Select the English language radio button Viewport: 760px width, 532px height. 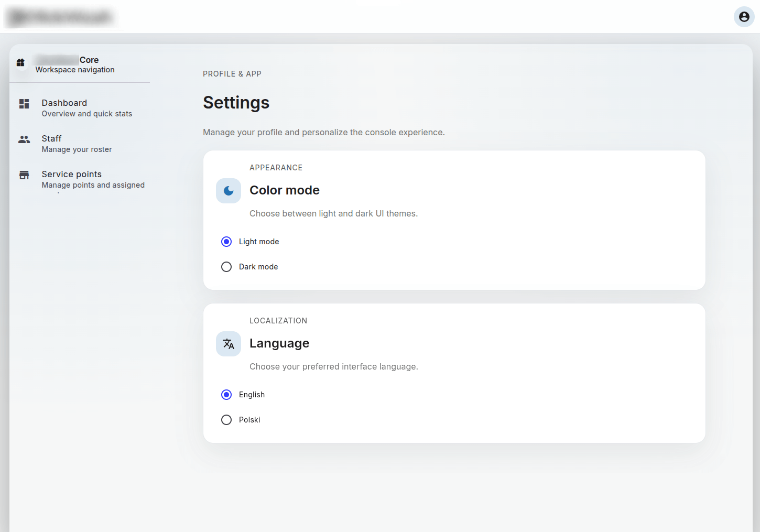click(x=226, y=395)
